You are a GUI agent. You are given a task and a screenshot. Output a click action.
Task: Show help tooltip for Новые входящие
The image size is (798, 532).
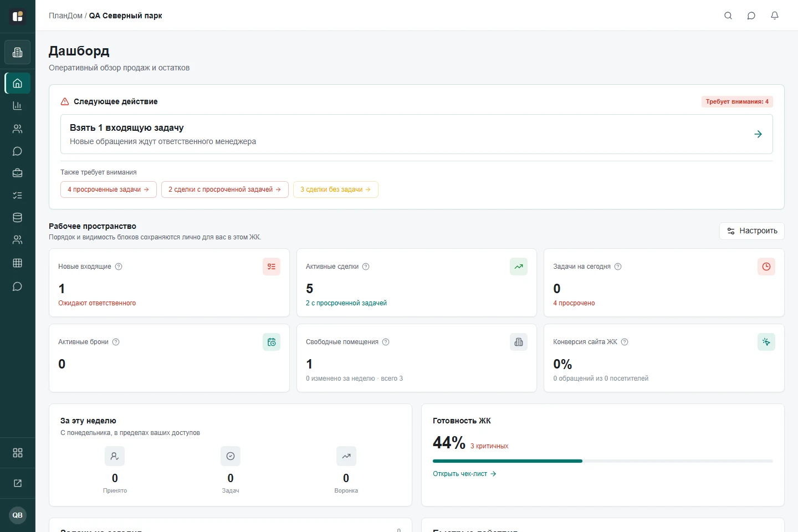(119, 267)
